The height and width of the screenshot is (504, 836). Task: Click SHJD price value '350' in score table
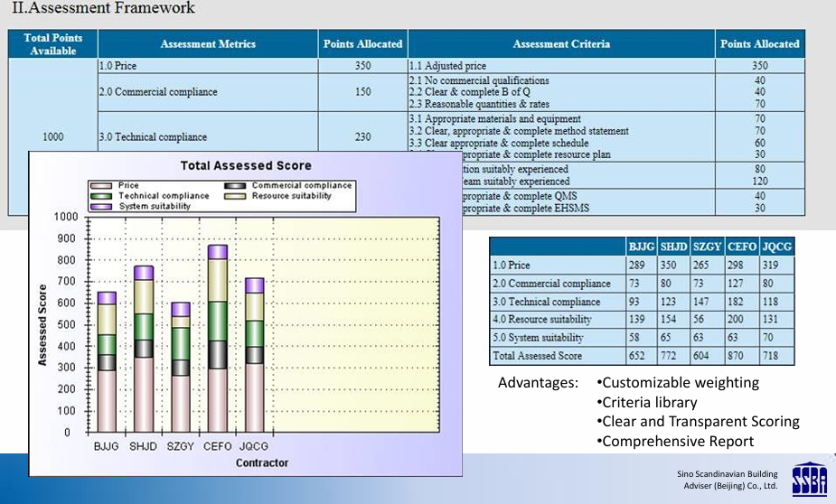[669, 266]
